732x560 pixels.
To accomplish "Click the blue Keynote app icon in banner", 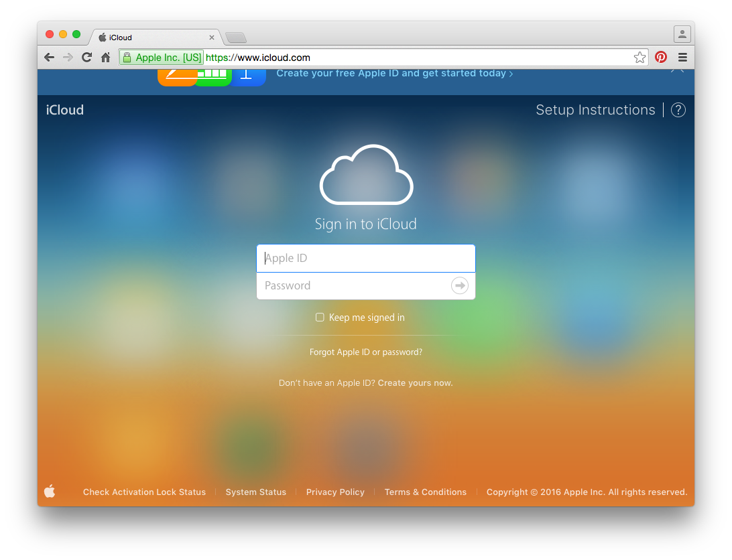I will (247, 77).
